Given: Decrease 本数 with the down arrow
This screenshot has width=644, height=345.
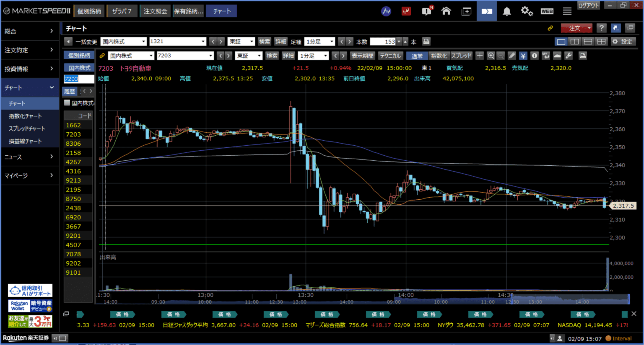Looking at the screenshot, I should click(x=399, y=41).
